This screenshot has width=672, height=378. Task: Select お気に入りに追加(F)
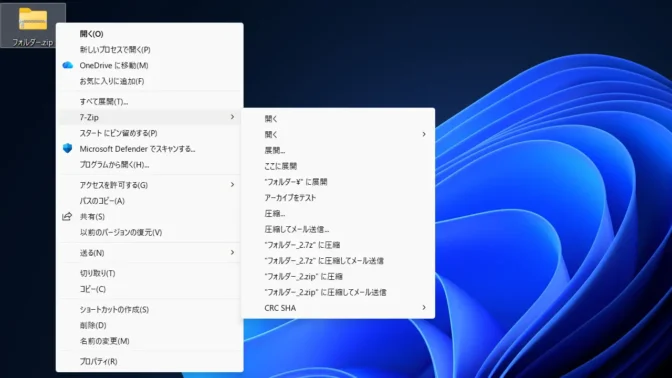(x=150, y=81)
